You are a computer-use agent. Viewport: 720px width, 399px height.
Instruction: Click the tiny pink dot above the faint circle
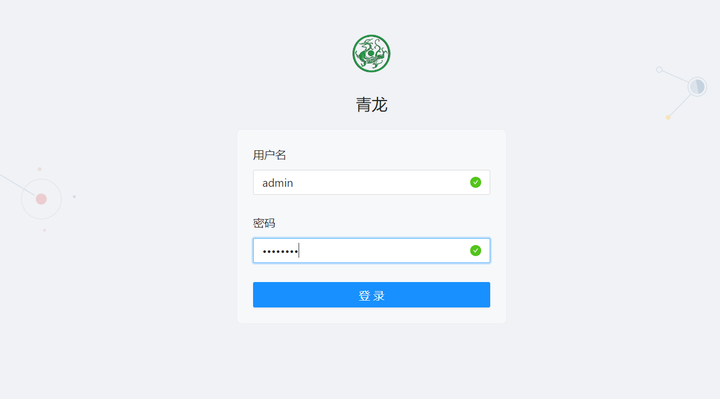point(39,169)
